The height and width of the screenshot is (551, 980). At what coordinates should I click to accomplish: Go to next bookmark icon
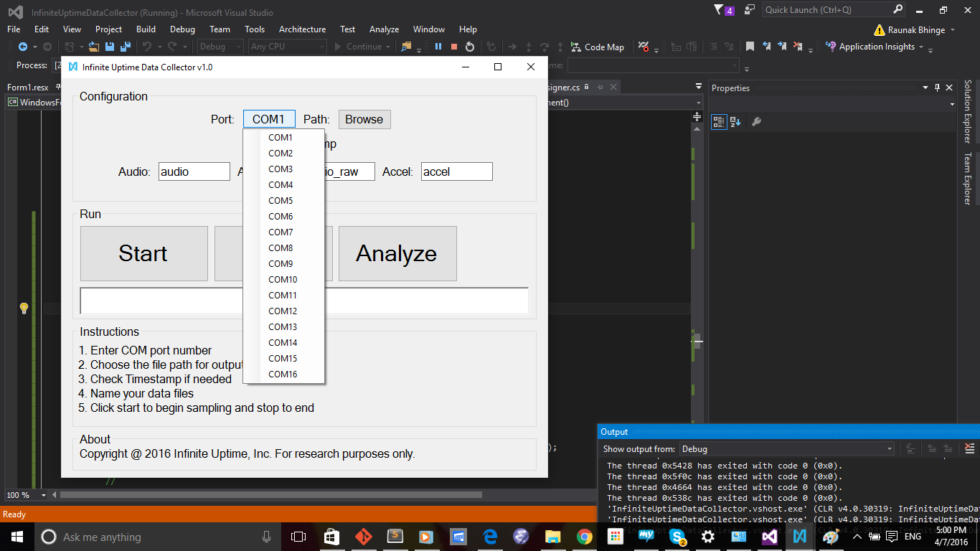click(781, 47)
